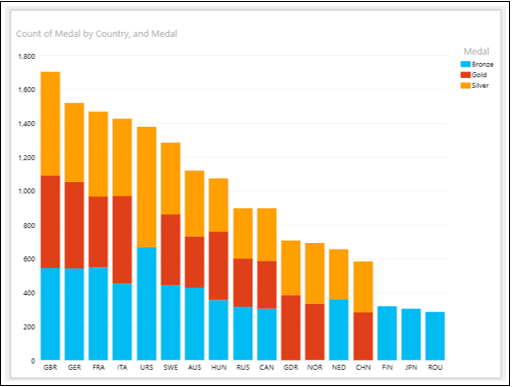Click the Bronze legend color swatch
The width and height of the screenshot is (513, 387).
[x=465, y=64]
